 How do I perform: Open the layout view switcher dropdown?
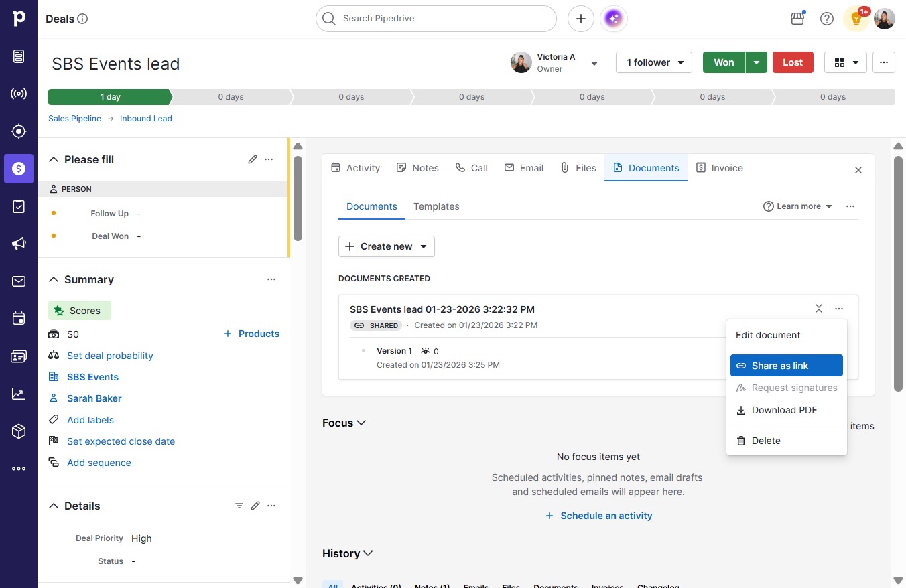[846, 62]
